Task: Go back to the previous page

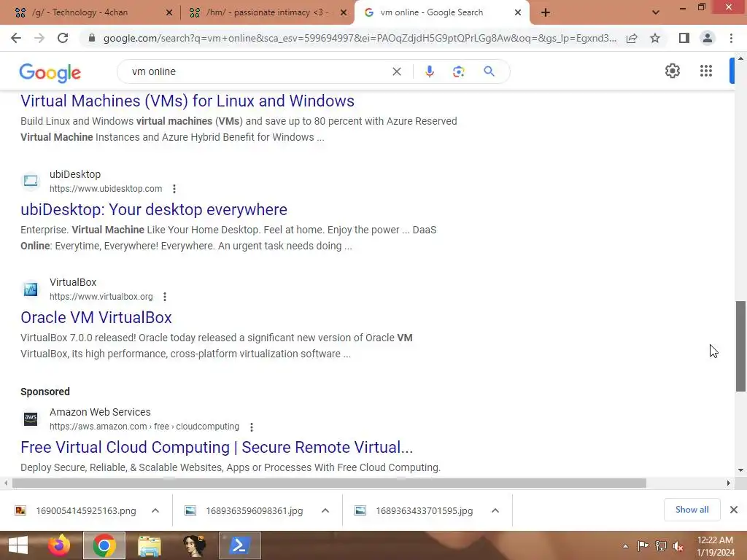Action: pos(16,38)
